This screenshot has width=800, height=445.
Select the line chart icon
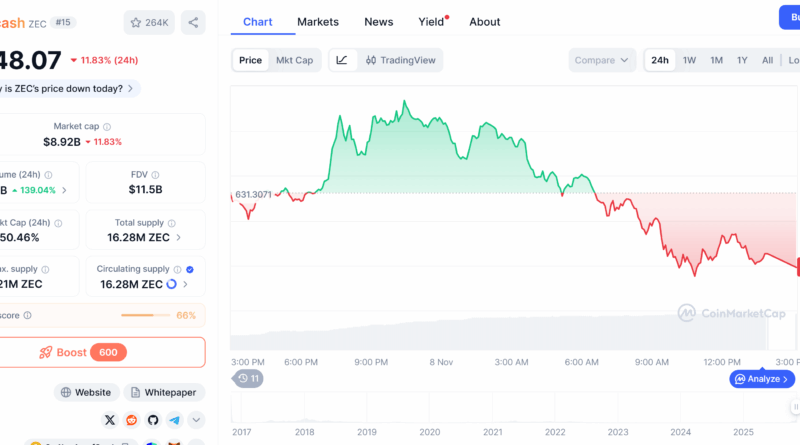tap(342, 60)
